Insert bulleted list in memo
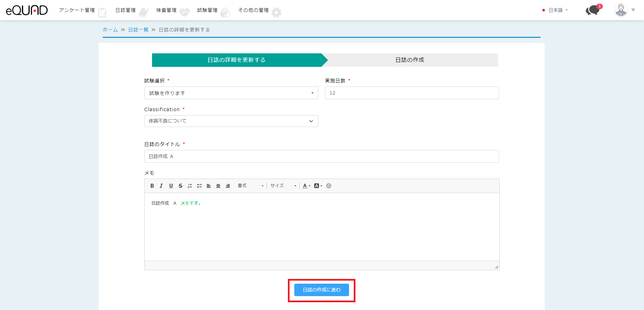 point(199,186)
